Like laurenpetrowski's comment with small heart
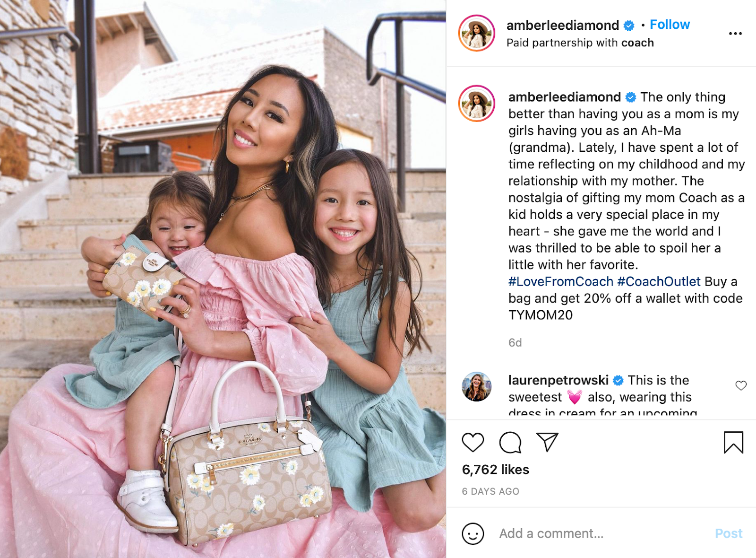Viewport: 756px width, 558px height. 741,385
